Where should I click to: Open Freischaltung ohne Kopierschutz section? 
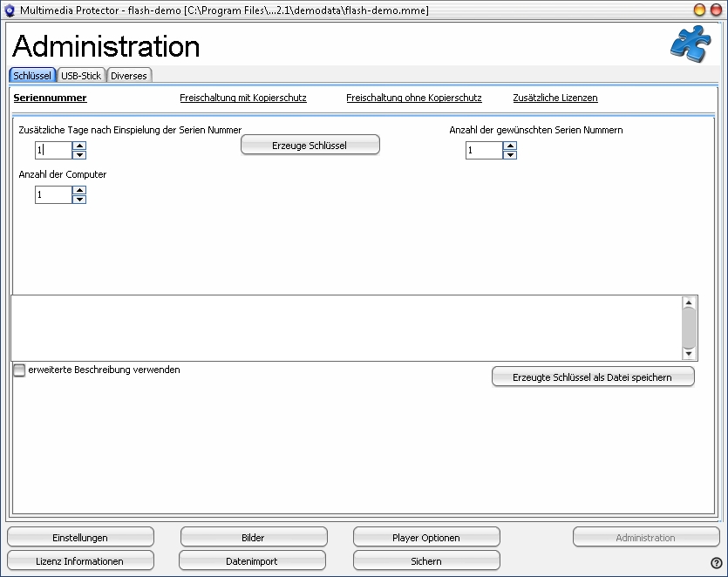pyautogui.click(x=414, y=98)
